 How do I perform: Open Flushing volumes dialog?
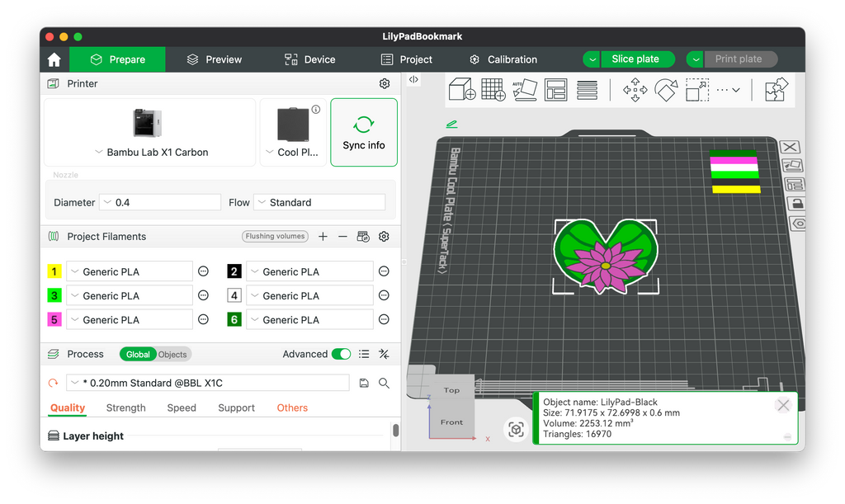tap(275, 237)
